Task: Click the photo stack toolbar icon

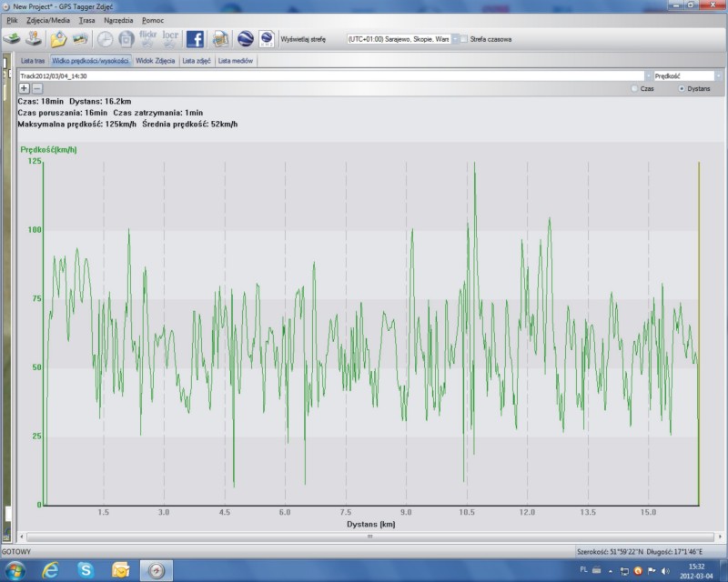Action: click(80, 39)
